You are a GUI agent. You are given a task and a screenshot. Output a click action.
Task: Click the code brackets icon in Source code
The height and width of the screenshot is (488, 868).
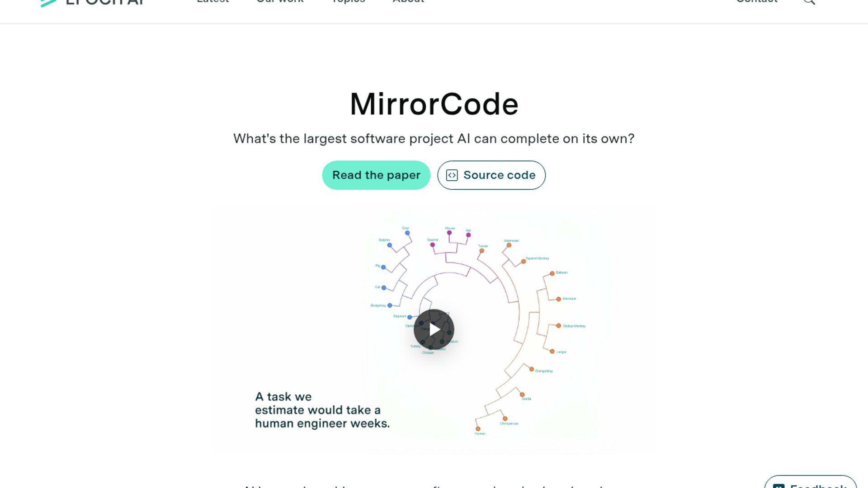(452, 175)
